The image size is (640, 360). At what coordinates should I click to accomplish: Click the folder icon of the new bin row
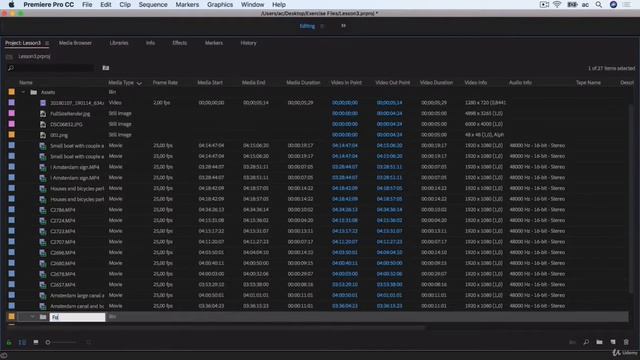coord(43,317)
